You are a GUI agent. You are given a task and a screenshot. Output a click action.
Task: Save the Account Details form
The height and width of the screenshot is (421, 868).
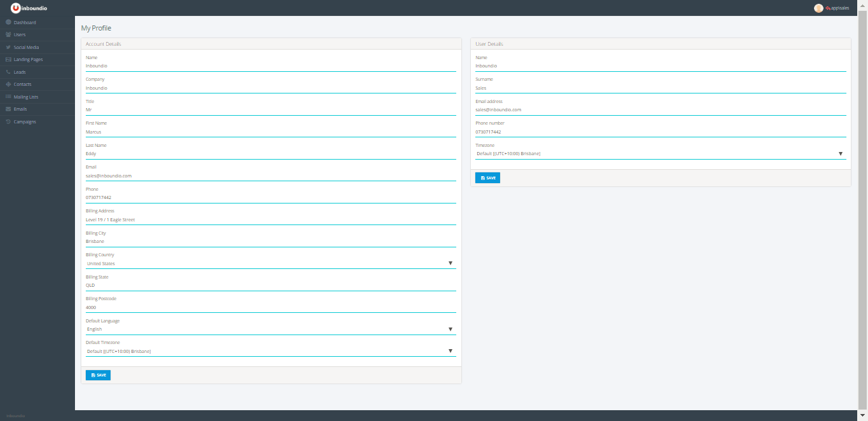98,375
